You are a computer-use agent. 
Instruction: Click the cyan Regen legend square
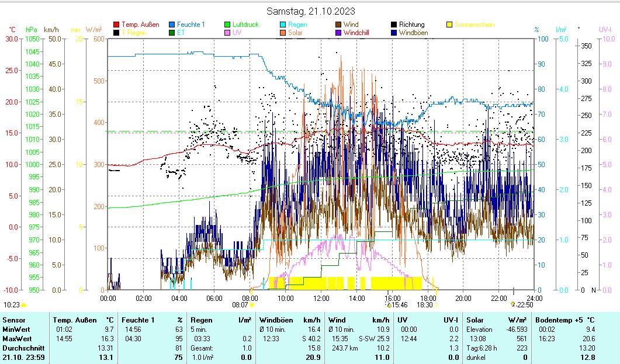pos(283,25)
